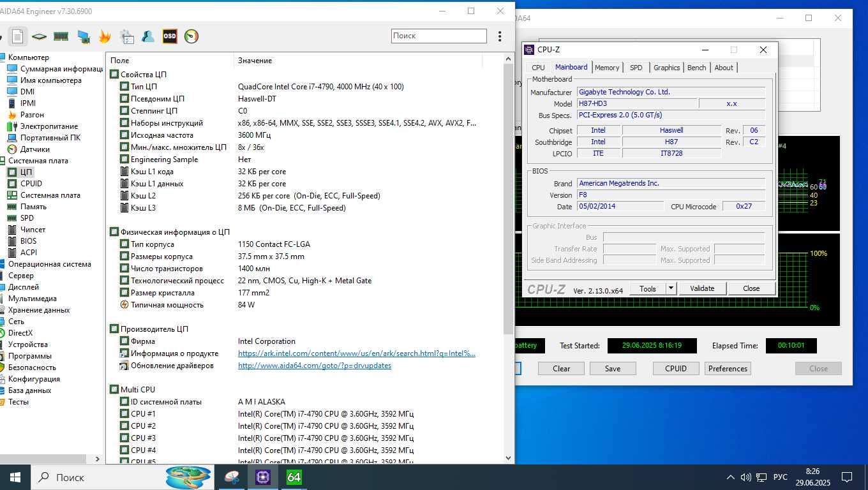The height and width of the screenshot is (490, 868).
Task: Open the Report icon in AIDA64 toolbar
Action: click(17, 36)
